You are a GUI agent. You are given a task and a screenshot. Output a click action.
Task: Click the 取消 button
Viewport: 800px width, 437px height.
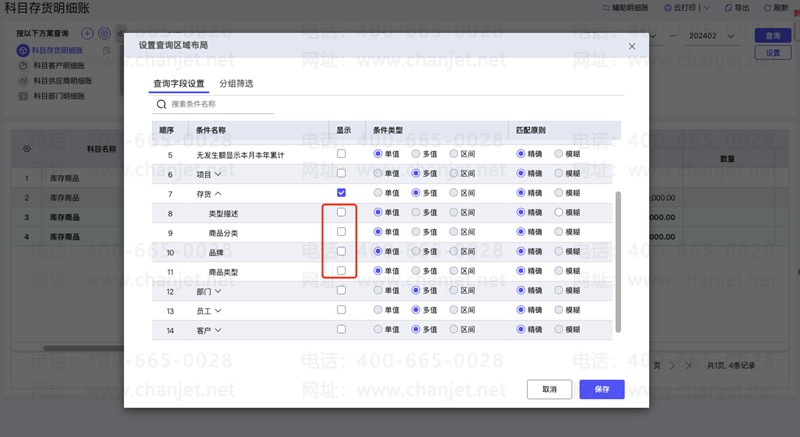click(549, 390)
